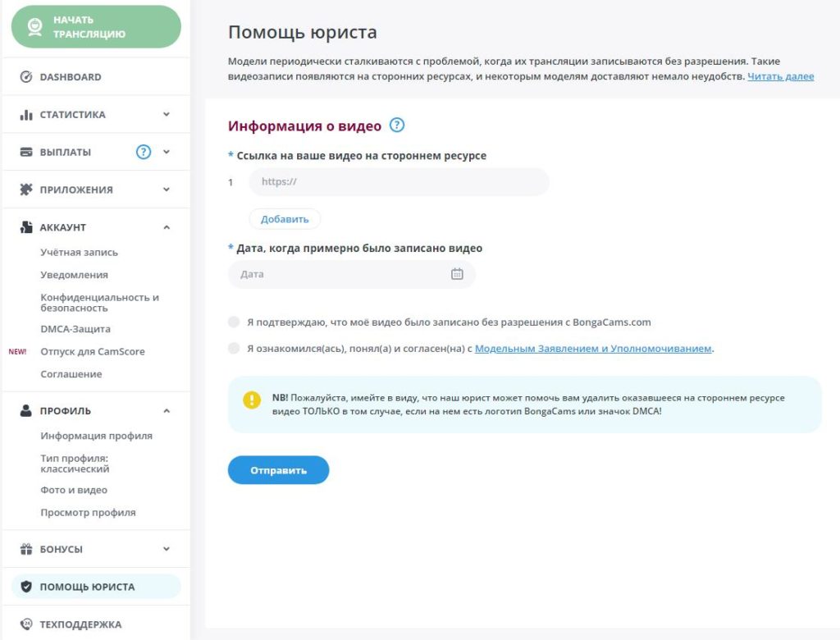Expand the Приложения menu chevron

[167, 190]
